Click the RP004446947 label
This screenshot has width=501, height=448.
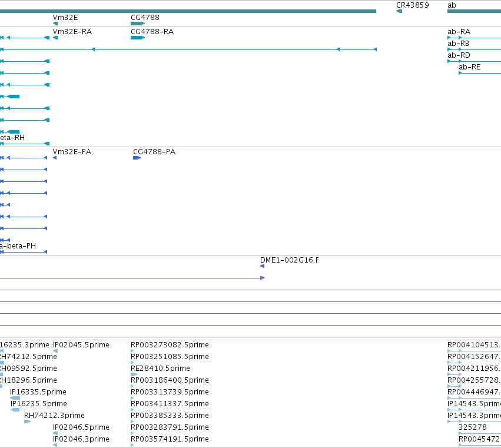click(474, 392)
